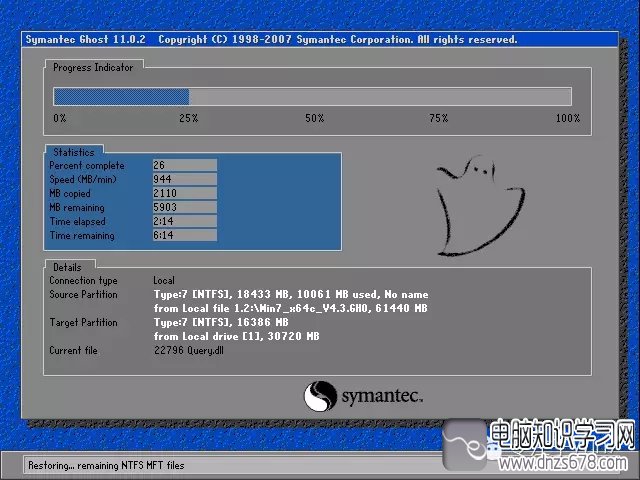Click the source image file path line Win7_x64c_V4.3.GHO
The image size is (640, 480).
click(291, 308)
